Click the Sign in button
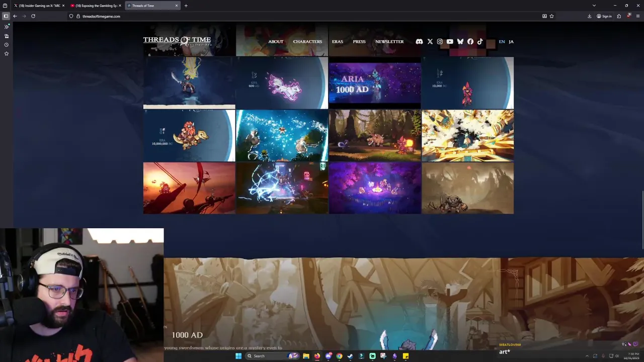Screen dimensions: 644x362 click(x=604, y=16)
